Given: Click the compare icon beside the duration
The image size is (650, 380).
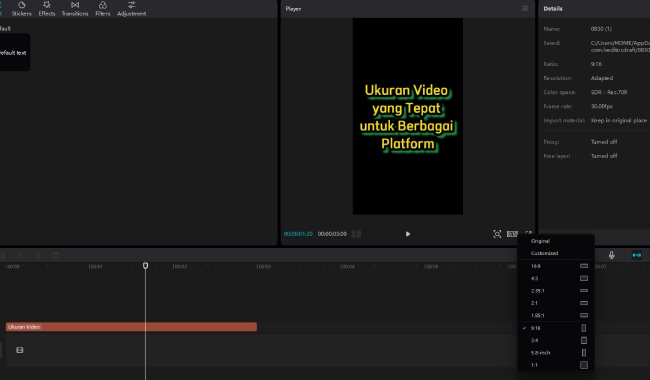Looking at the screenshot, I should [356, 234].
